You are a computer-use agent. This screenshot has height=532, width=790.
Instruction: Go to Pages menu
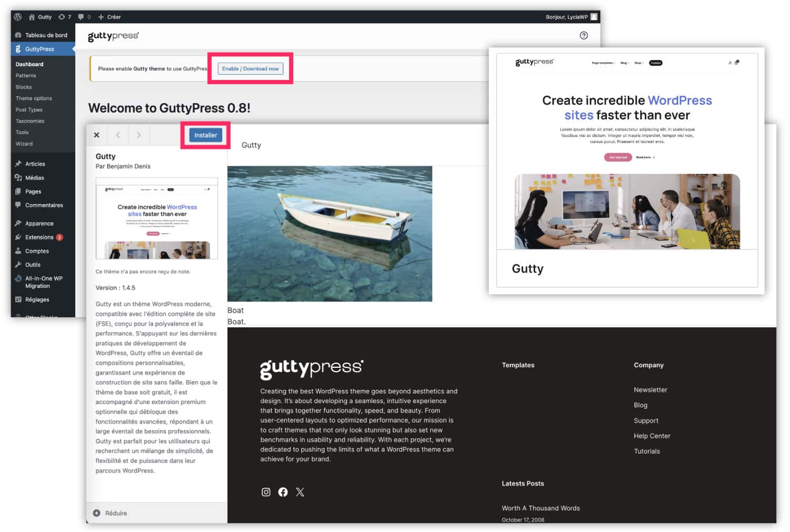(x=33, y=192)
